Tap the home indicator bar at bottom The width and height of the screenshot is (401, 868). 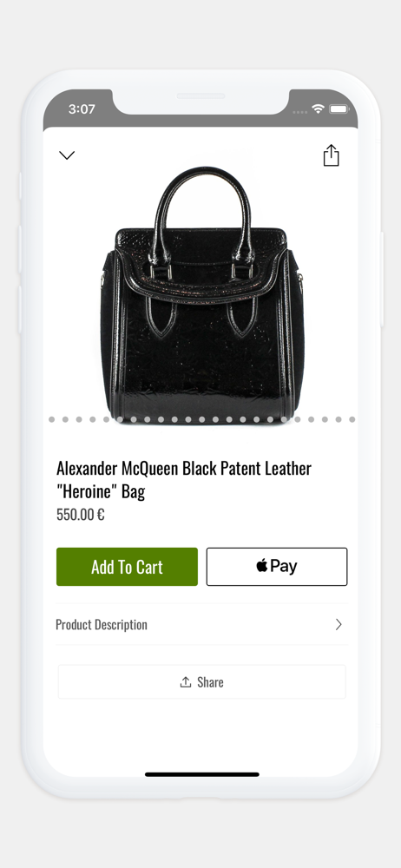pos(202,774)
